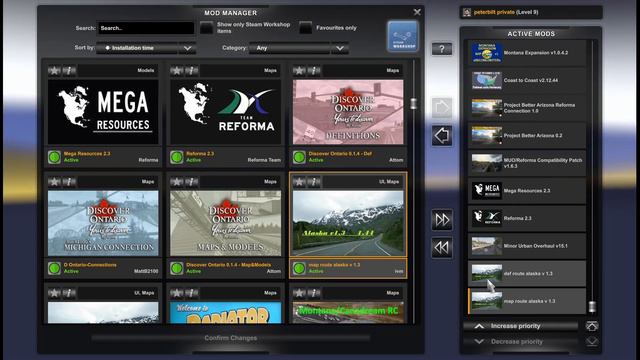Star the Reforma 2.3 mod card
Screen dimensions: 640x360
tap(177, 71)
